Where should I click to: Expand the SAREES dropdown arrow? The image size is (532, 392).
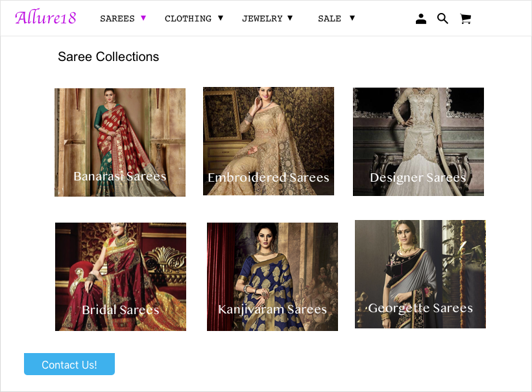coord(143,18)
